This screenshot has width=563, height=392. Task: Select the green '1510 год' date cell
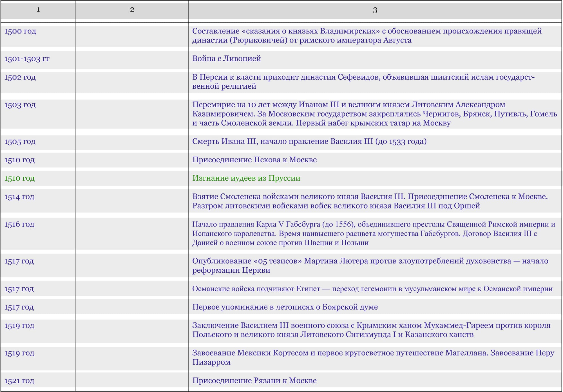[19, 178]
